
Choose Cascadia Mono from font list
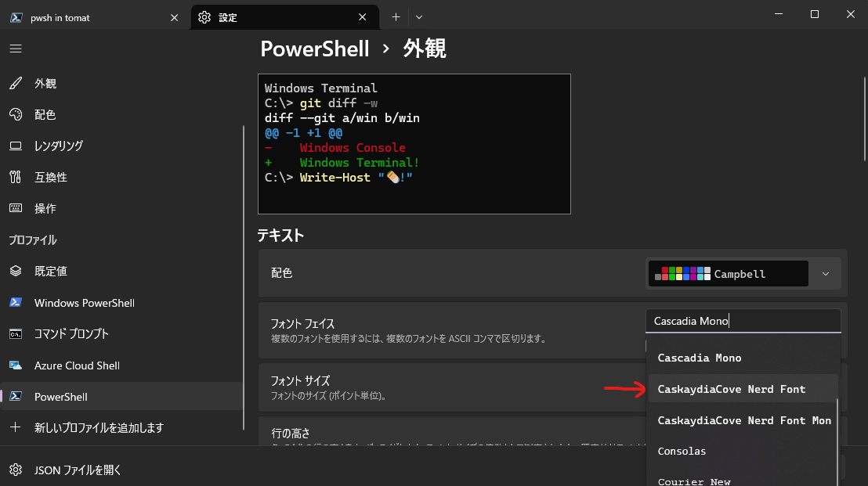pos(743,358)
